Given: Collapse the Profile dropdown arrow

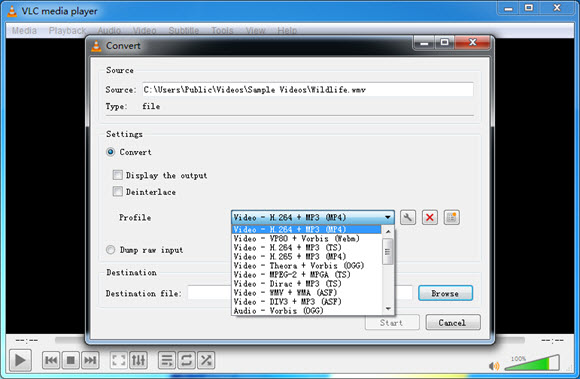Looking at the screenshot, I should pos(388,217).
